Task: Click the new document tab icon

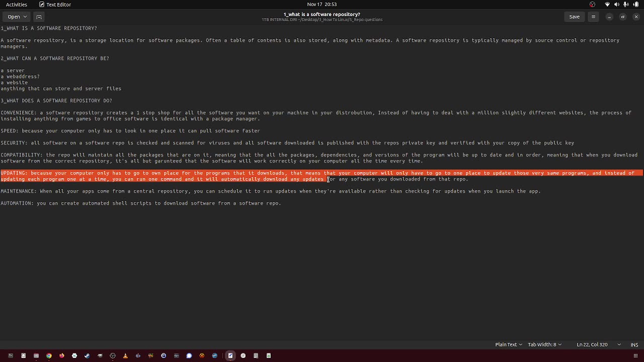Action: pyautogui.click(x=39, y=17)
